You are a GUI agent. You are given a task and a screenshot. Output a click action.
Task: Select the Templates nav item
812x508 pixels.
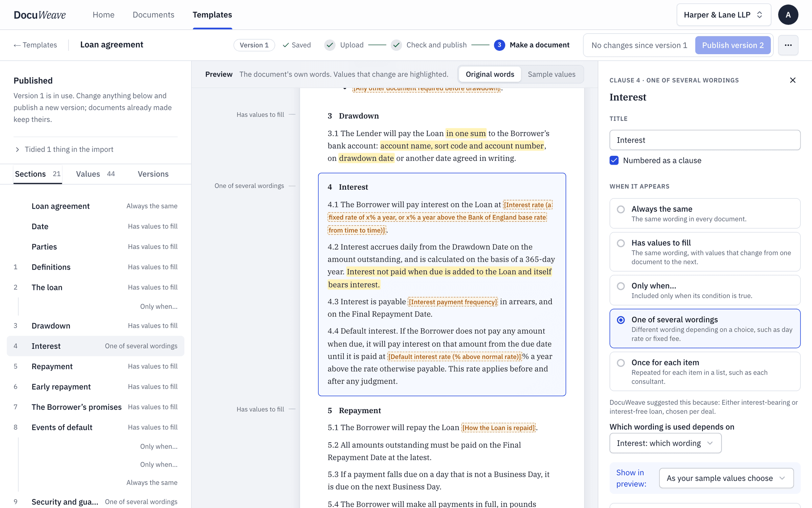click(212, 15)
